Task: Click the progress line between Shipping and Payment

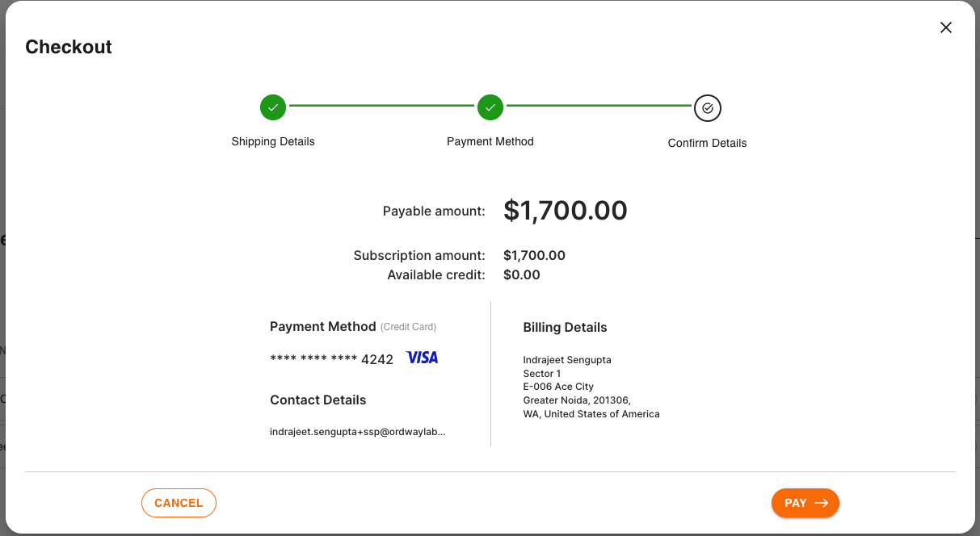Action: 381,106
